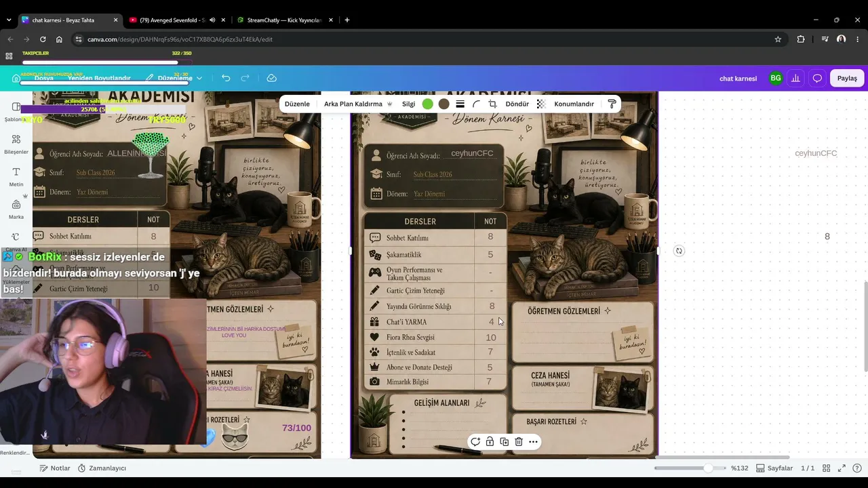This screenshot has width=868, height=488.
Task: Click the Fiora Rhea Sevgisi score 10
Action: [490, 338]
